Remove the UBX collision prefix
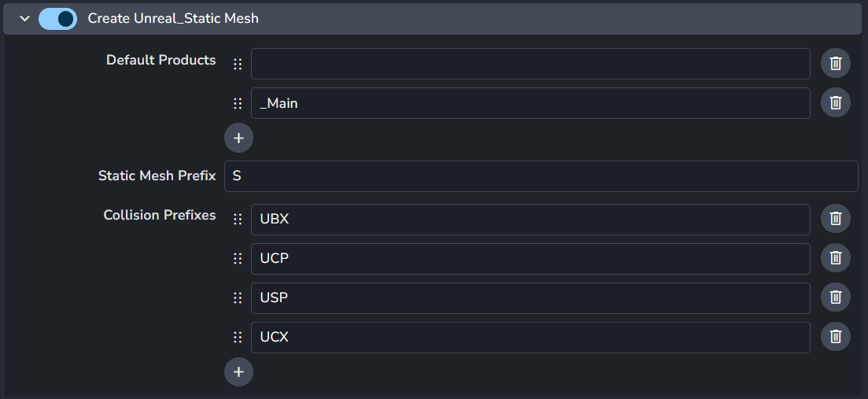Image resolution: width=868 pixels, height=399 pixels. [x=835, y=219]
